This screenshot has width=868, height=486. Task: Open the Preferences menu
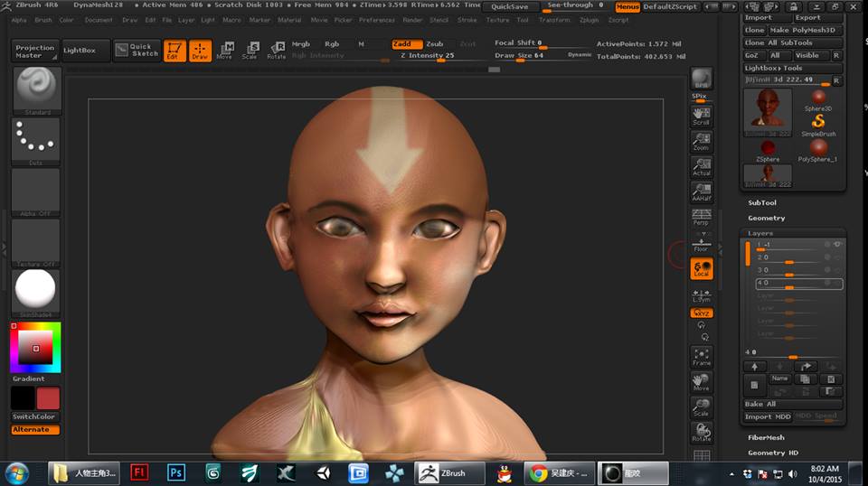[376, 20]
